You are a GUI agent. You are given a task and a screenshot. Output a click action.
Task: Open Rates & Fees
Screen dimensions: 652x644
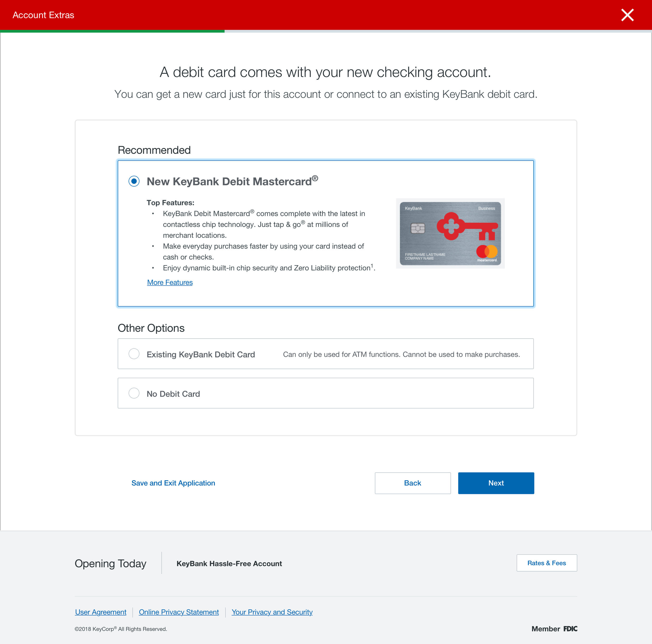pyautogui.click(x=546, y=563)
